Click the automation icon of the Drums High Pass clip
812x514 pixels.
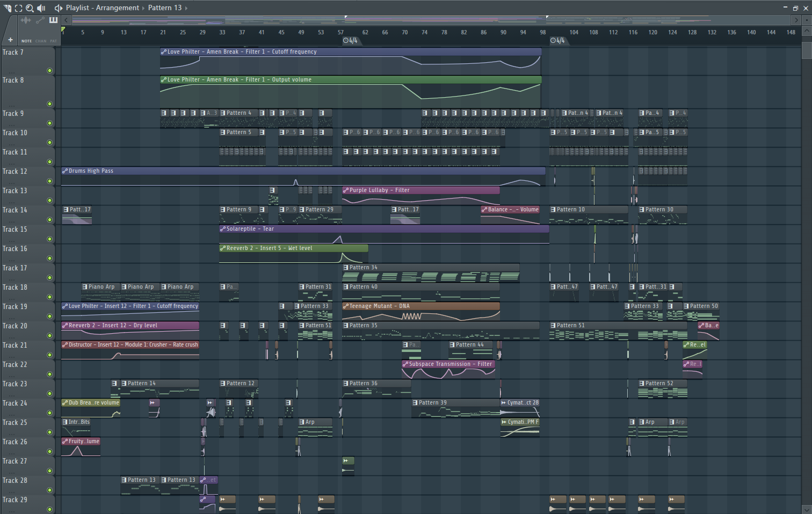click(65, 171)
